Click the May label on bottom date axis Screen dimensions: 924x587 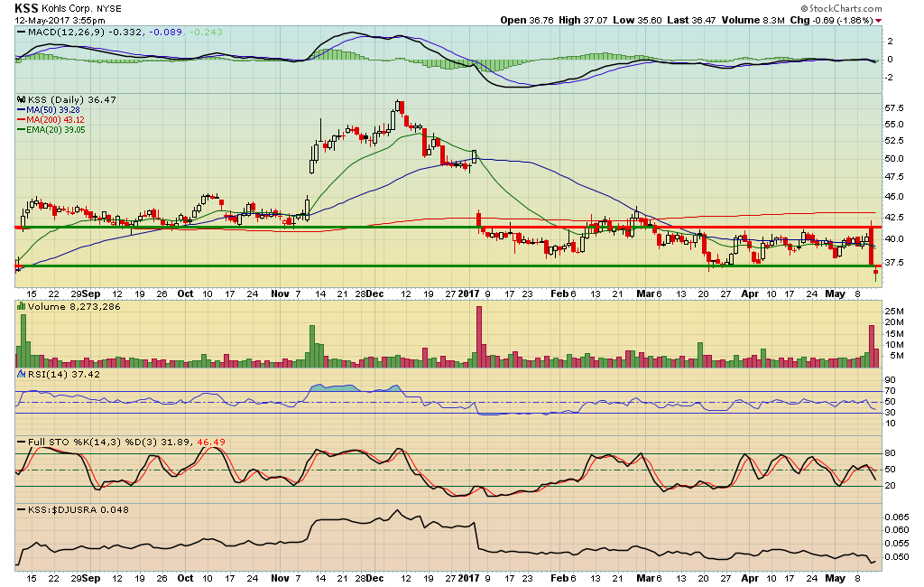pyautogui.click(x=835, y=578)
